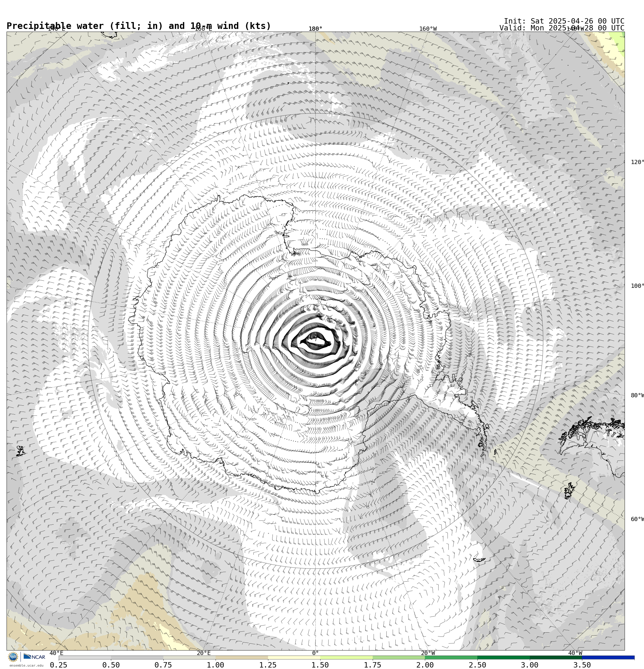
Task: Click the 3.50 colorbar tick label
Action: pos(582,665)
